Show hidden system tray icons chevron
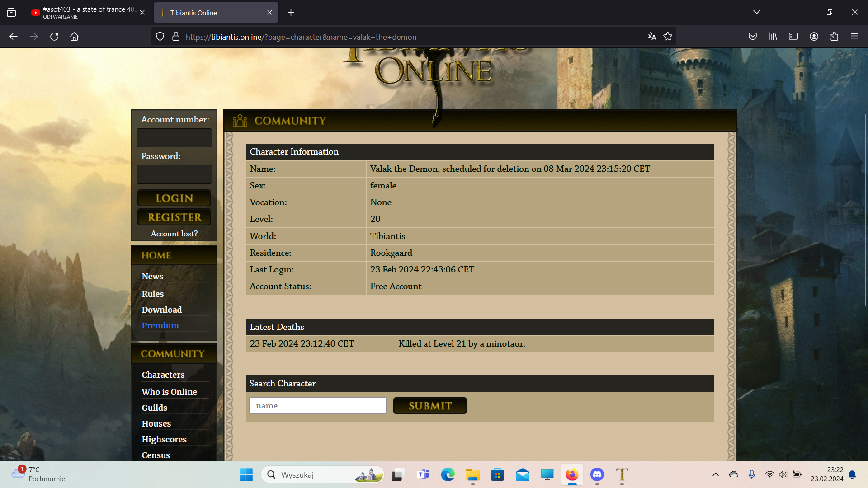The height and width of the screenshot is (488, 868). pos(716,474)
